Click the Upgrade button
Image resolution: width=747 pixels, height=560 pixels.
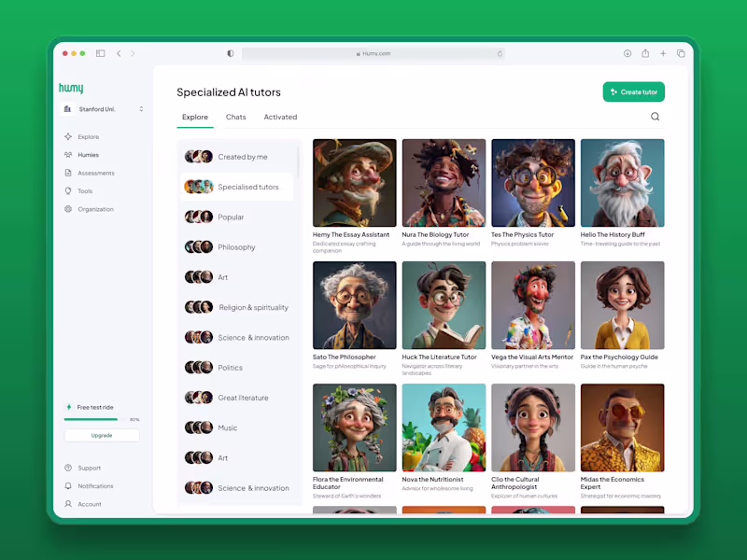tap(101, 436)
